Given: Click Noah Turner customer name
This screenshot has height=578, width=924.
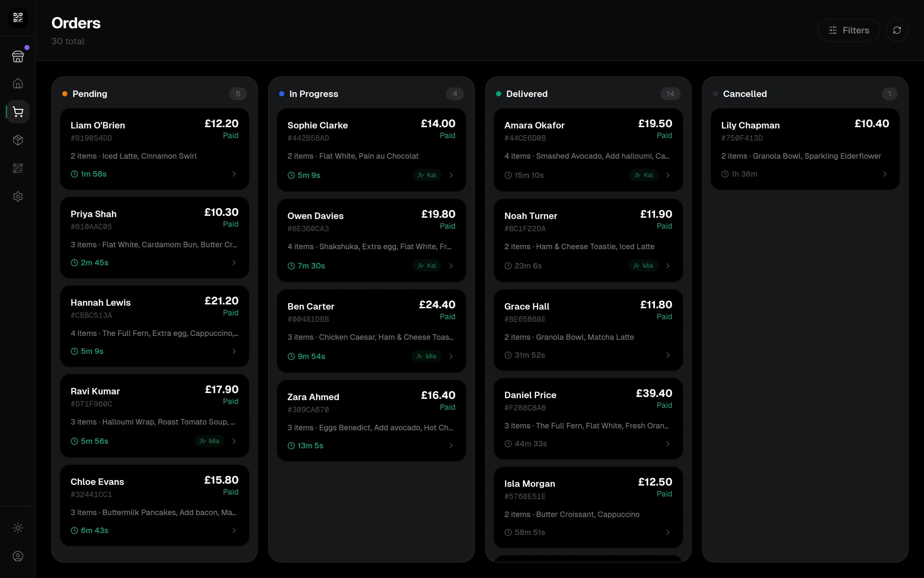Looking at the screenshot, I should (x=531, y=216).
